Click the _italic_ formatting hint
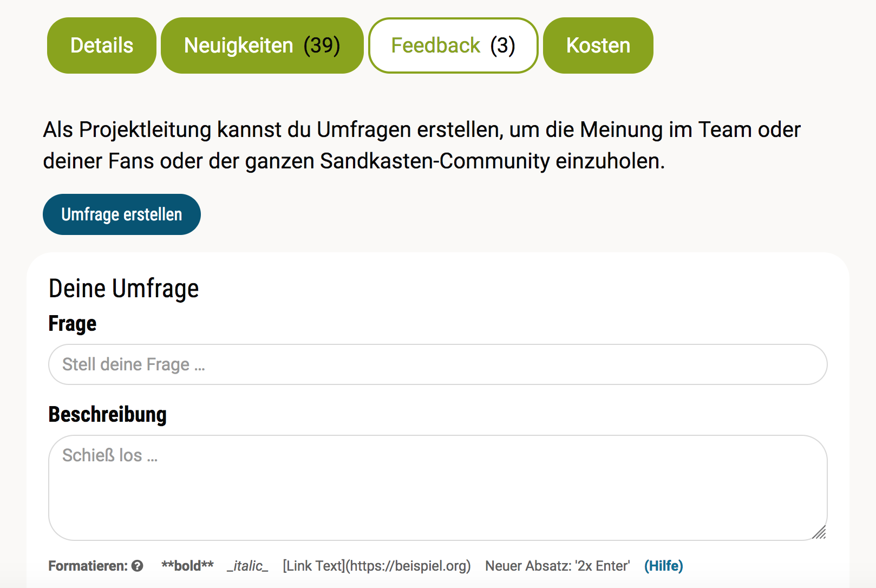 point(247,566)
